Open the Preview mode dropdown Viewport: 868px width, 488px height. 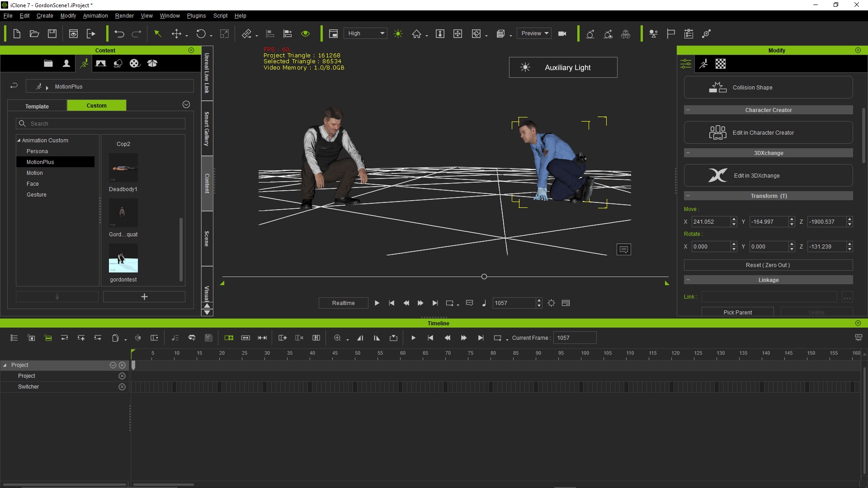[534, 33]
